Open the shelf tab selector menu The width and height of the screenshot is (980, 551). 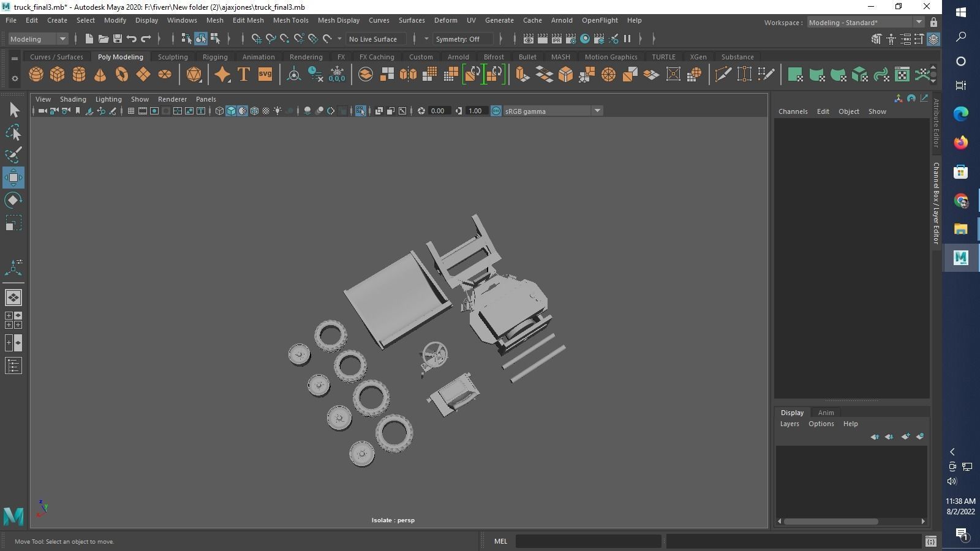(15, 59)
